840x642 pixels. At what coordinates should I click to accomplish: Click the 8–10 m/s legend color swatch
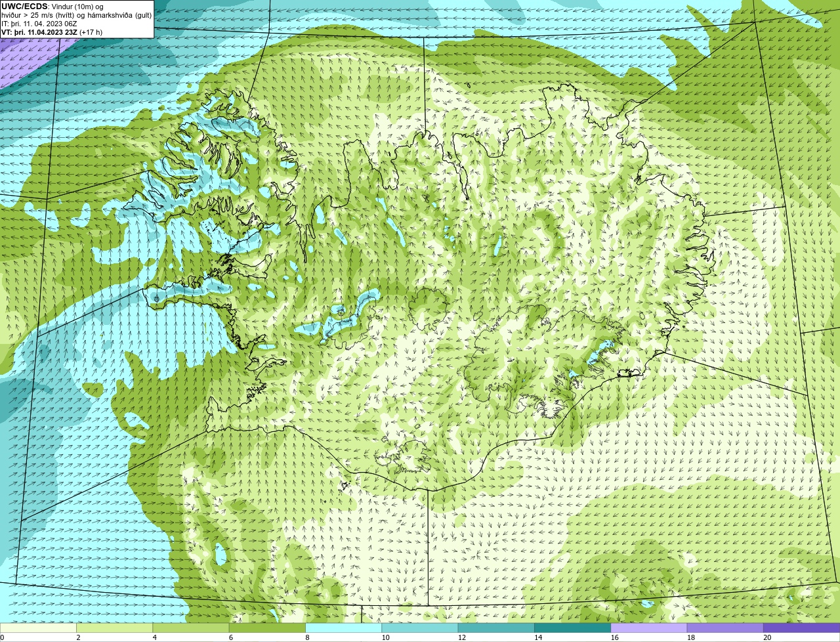[343, 628]
